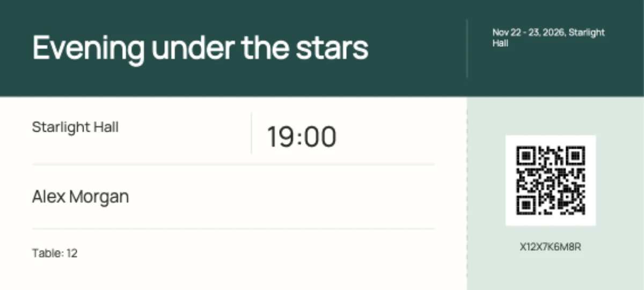
Task: Click the QR code on the ticket stub
Action: click(x=551, y=180)
